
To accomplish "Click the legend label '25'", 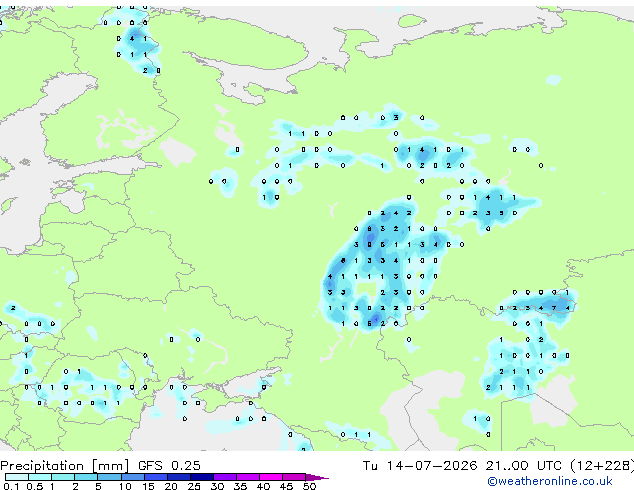I will click(x=194, y=486).
